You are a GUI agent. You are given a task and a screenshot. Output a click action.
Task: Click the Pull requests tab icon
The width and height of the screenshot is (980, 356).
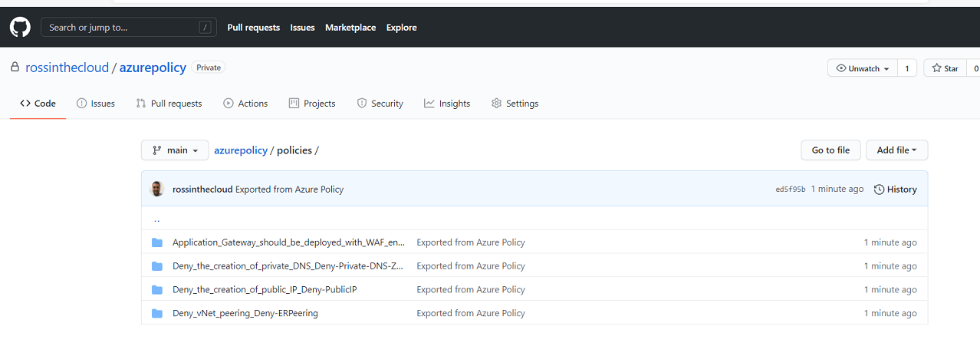tap(141, 104)
